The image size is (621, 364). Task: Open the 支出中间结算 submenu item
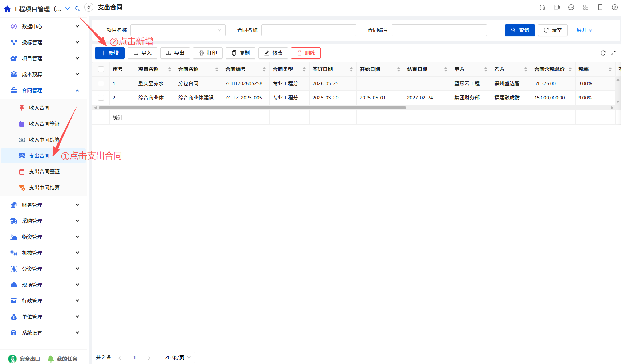point(44,188)
